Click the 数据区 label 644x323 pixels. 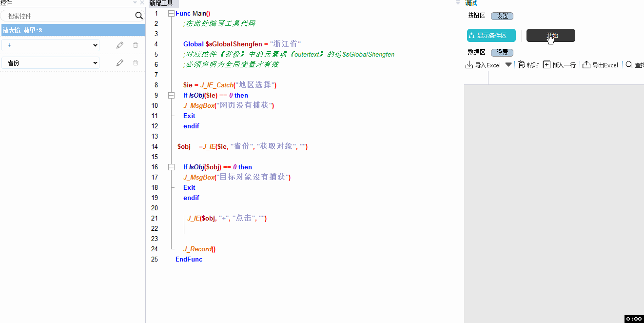(476, 52)
